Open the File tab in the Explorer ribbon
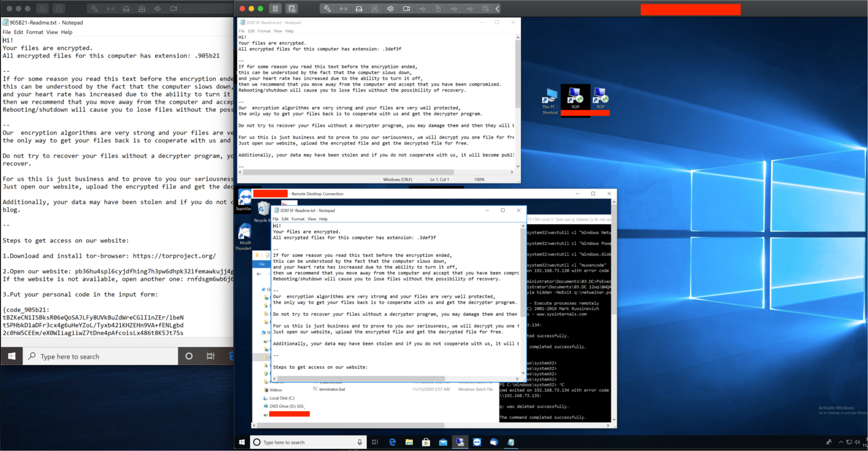Screen dimensions: 868x451 tap(262, 264)
